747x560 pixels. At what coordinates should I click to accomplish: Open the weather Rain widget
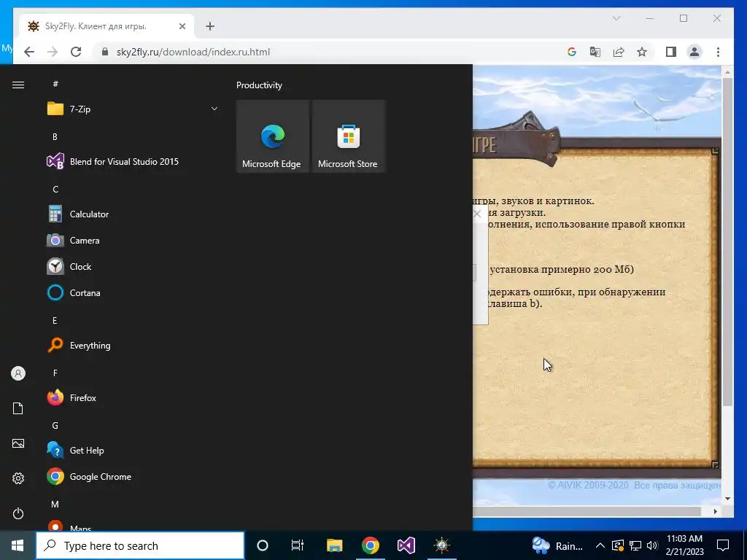pyautogui.click(x=557, y=545)
